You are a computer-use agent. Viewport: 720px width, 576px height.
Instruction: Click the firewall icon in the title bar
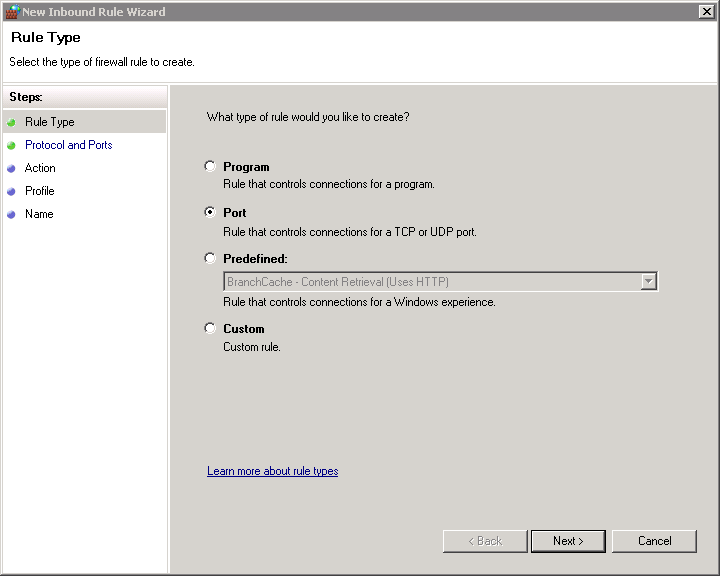(x=11, y=12)
